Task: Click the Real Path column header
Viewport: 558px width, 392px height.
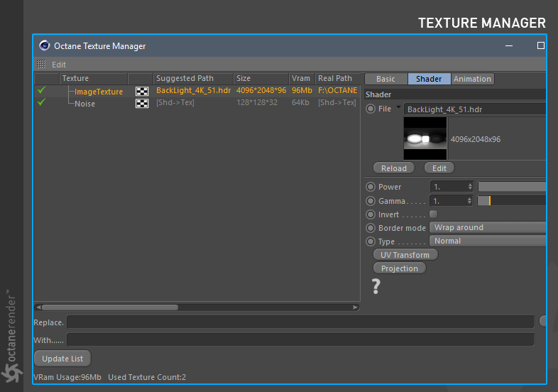Action: [338, 78]
